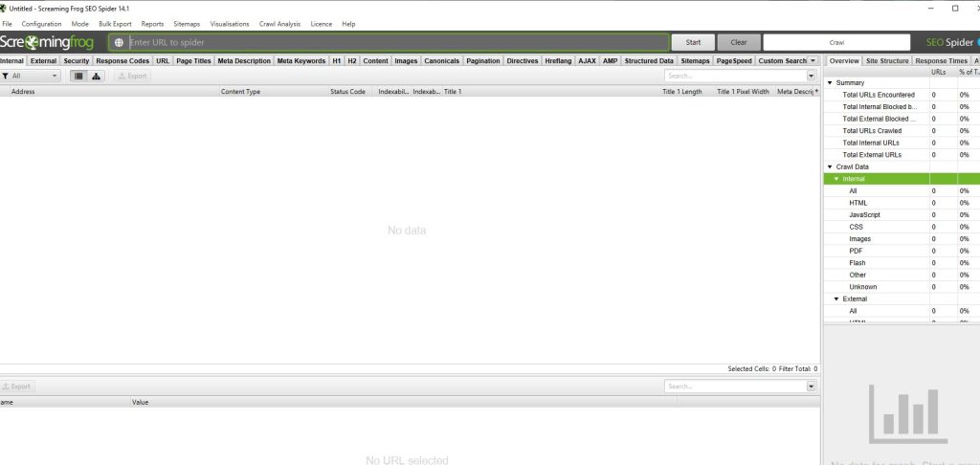980x465 pixels.
Task: Click the top Export button
Action: (132, 76)
